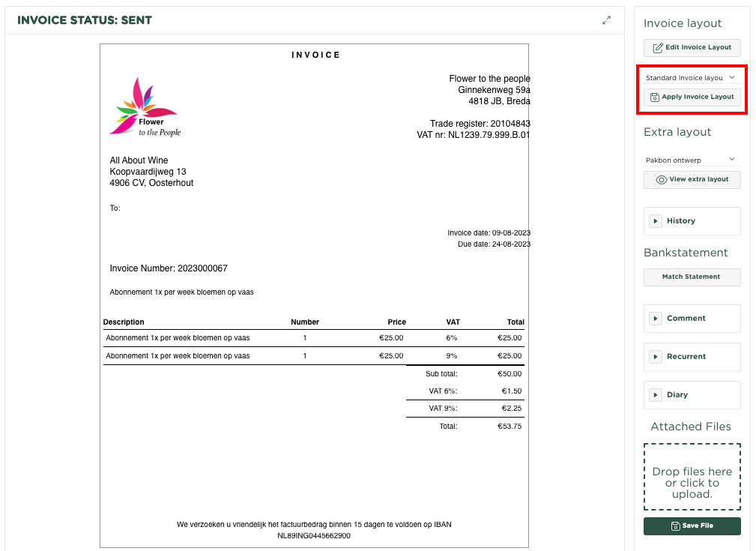This screenshot has width=756, height=551.
Task: Click the Save File button text
Action: [697, 526]
